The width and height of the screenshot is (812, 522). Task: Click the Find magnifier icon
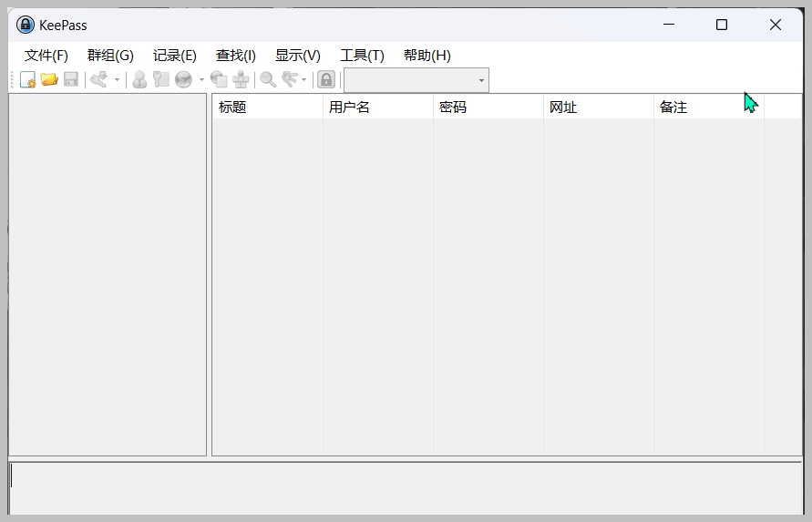[268, 80]
